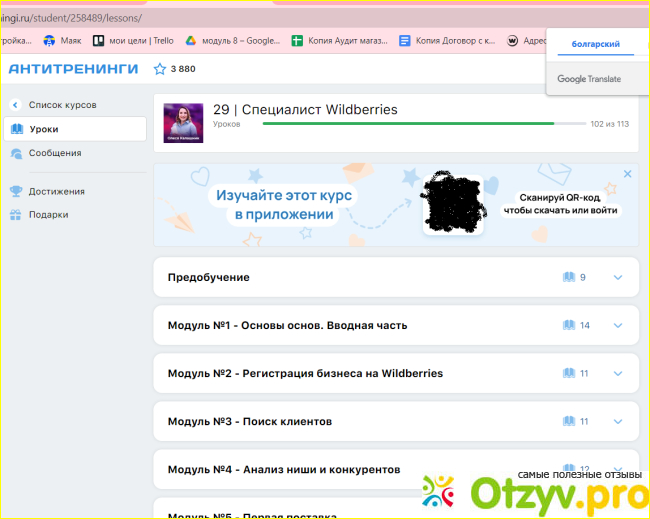Click the back arrow beside Список курсов
The width and height of the screenshot is (650, 519).
click(x=15, y=105)
